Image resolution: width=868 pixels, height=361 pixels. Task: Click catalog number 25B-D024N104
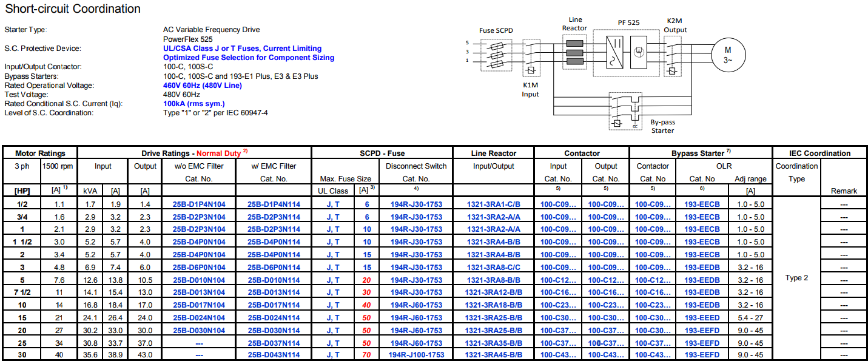[199, 318]
